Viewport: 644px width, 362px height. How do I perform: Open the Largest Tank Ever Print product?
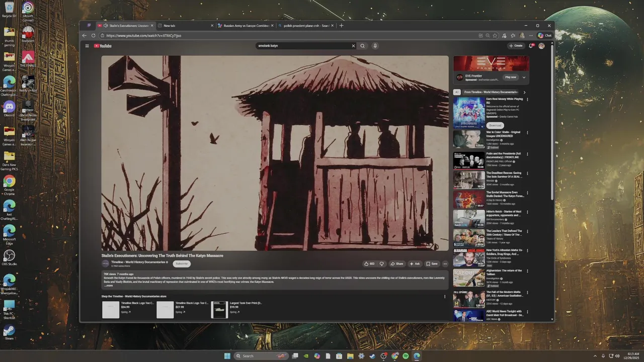click(x=237, y=310)
